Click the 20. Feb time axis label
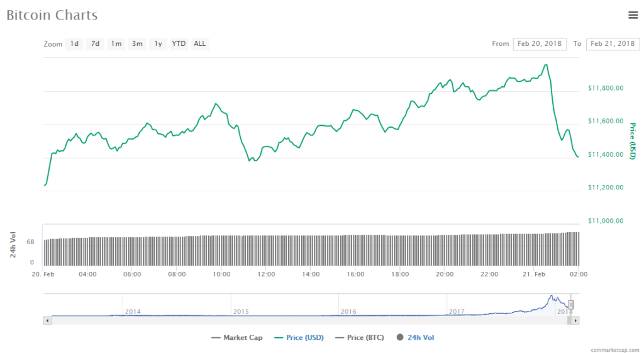This screenshot has width=644, height=353. pos(43,274)
